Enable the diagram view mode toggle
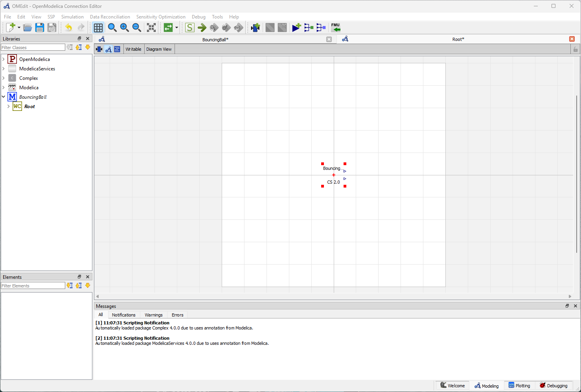The image size is (581, 392). point(108,49)
